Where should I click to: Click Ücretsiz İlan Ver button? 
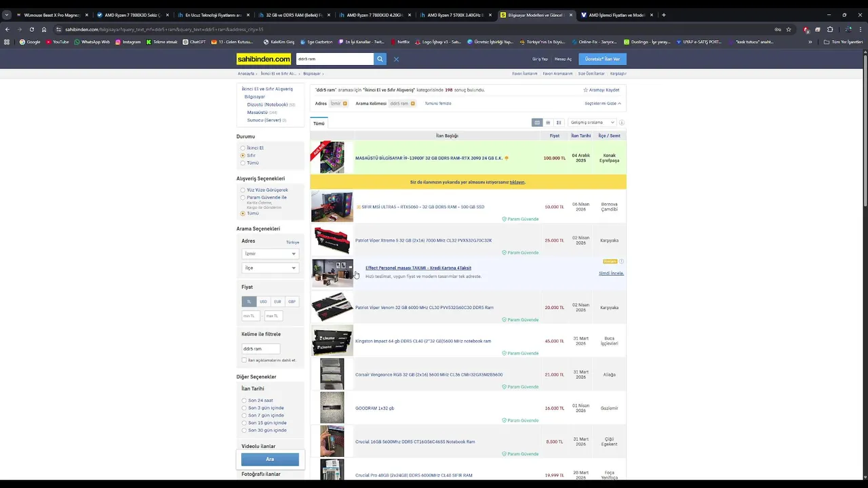(x=602, y=59)
